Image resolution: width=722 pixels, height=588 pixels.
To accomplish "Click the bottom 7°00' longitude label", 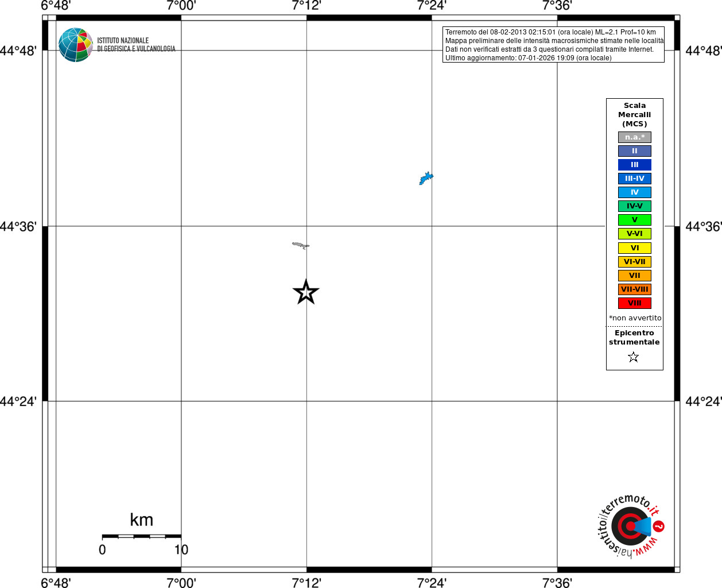I will coord(181,582).
